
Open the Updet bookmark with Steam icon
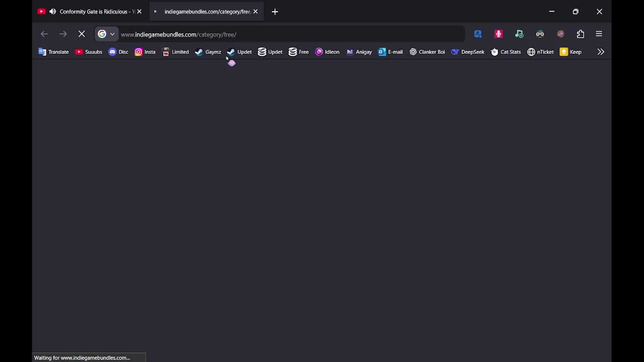coord(239,52)
